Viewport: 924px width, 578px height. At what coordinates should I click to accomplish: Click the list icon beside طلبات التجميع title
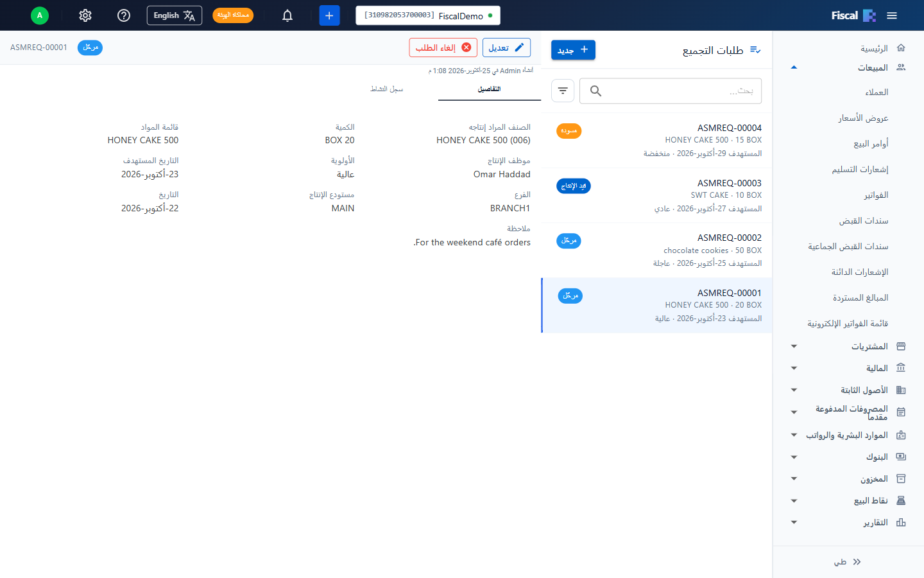[x=755, y=50]
